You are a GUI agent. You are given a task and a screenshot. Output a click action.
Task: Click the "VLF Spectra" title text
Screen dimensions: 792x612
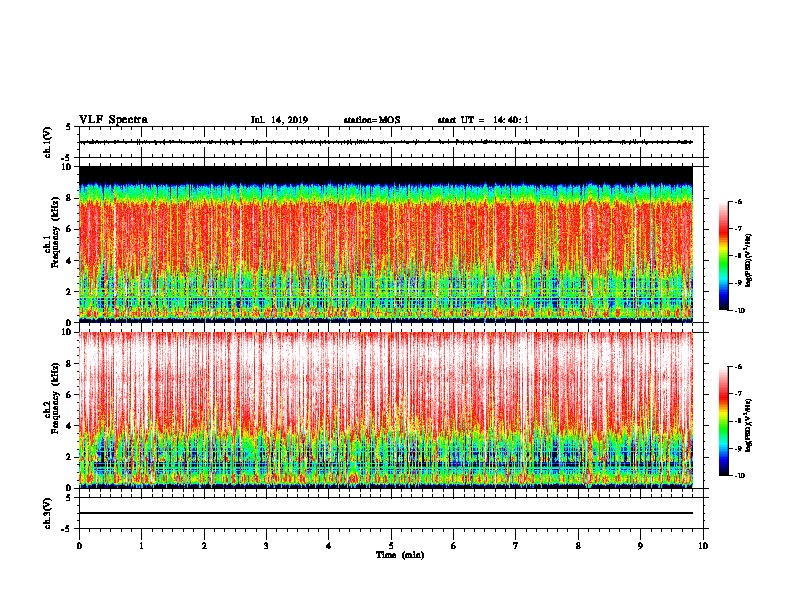(x=113, y=120)
